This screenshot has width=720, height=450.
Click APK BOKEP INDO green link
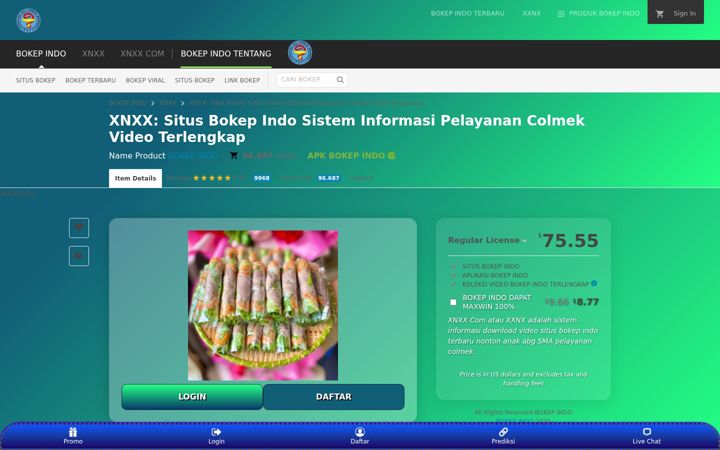(346, 156)
